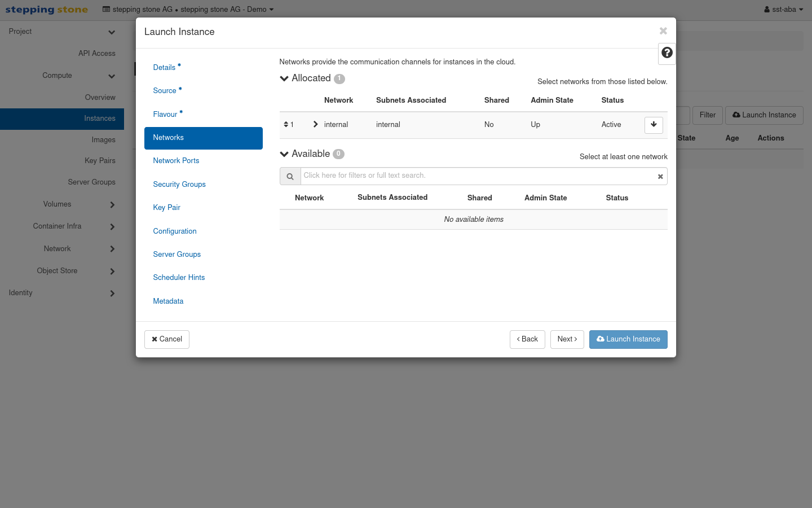Viewport: 812px width, 508px height.
Task: Click Status column header in Available table
Action: 617,198
